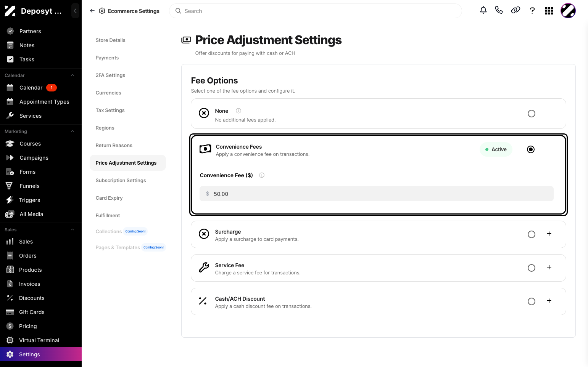Expand the Service Fee option with plus

(x=549, y=267)
